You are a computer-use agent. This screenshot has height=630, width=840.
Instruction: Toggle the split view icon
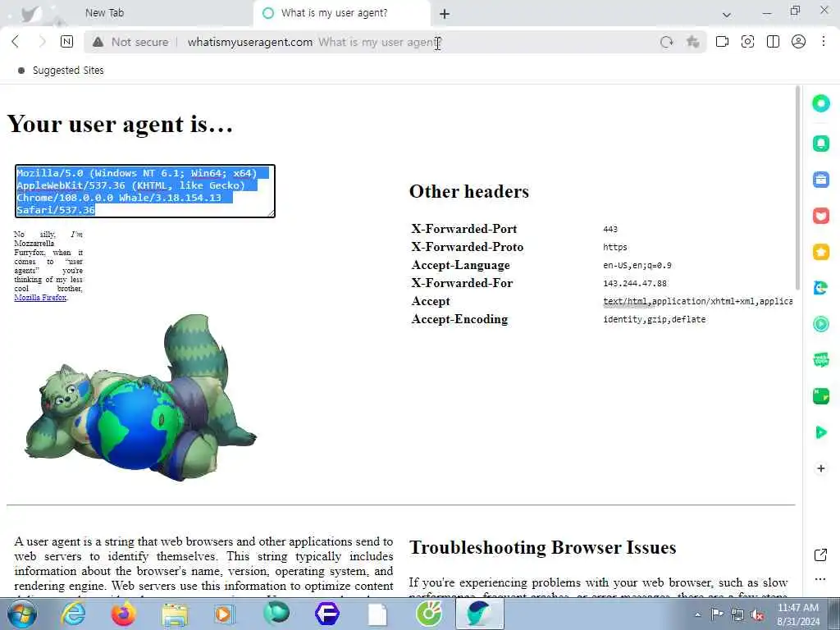pos(773,42)
